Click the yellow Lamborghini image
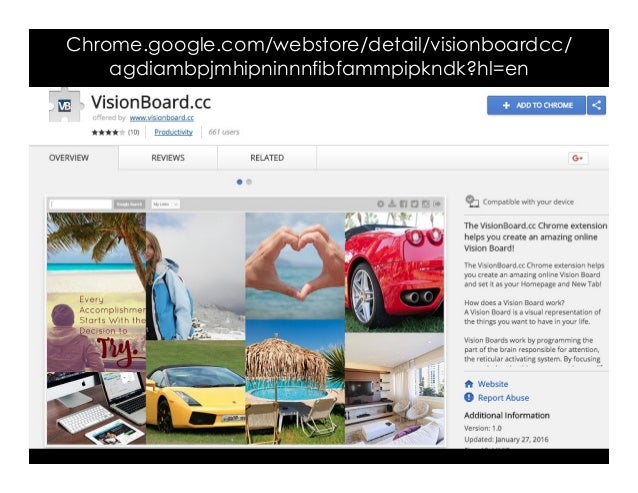Image resolution: width=638 pixels, height=493 pixels. click(x=195, y=393)
